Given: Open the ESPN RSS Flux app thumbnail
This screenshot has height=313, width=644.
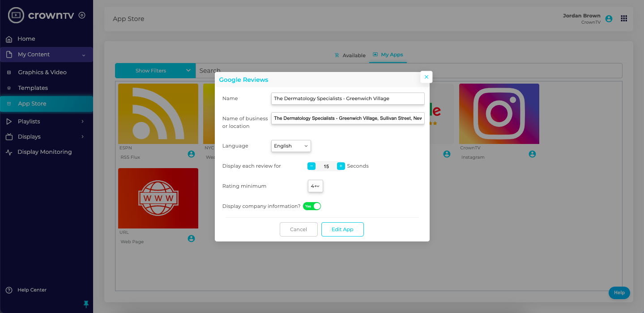Looking at the screenshot, I should (158, 114).
